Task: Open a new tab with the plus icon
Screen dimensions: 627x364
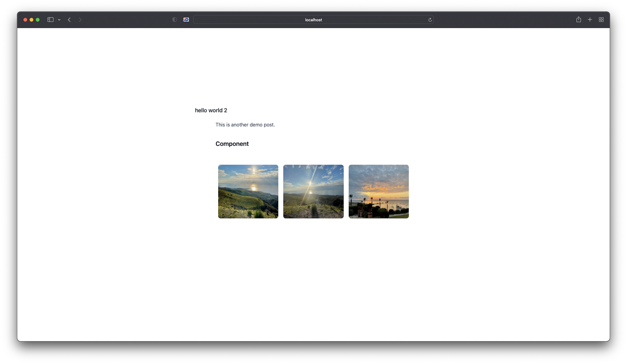Action: click(x=590, y=20)
